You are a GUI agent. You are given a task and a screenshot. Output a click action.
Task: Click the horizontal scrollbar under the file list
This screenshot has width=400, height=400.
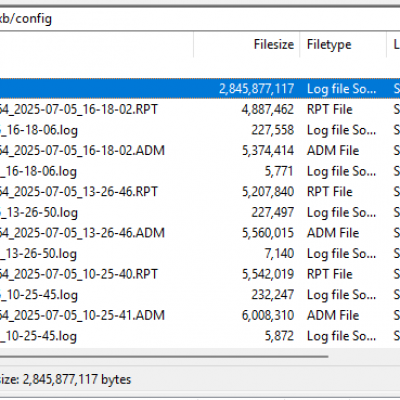pos(164,356)
